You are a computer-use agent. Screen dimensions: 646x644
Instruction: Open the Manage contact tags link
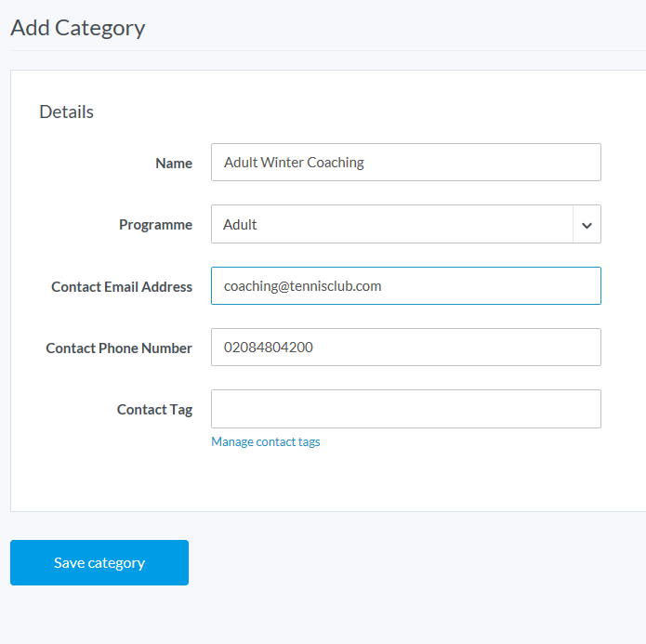266,442
